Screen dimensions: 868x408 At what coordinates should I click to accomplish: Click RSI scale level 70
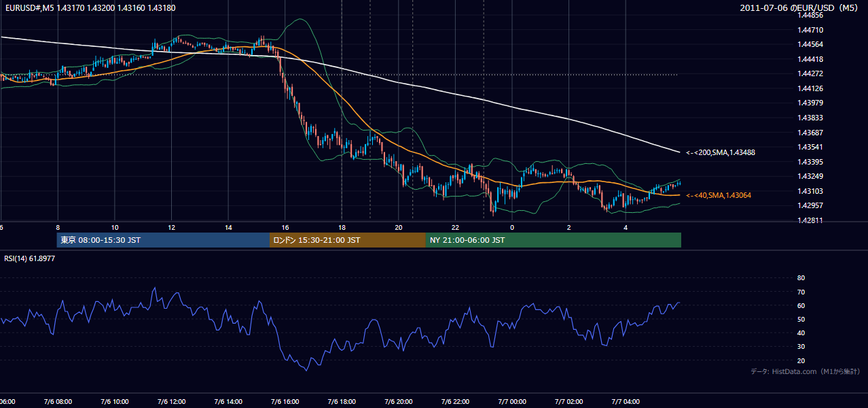801,292
